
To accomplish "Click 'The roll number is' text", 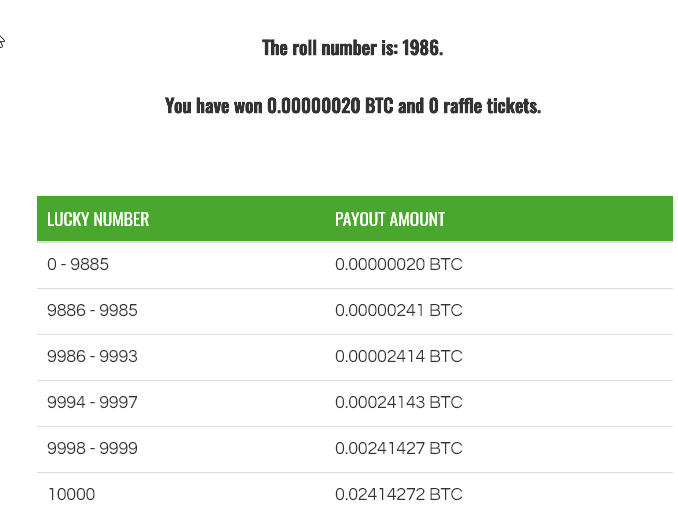I will 329,48.
